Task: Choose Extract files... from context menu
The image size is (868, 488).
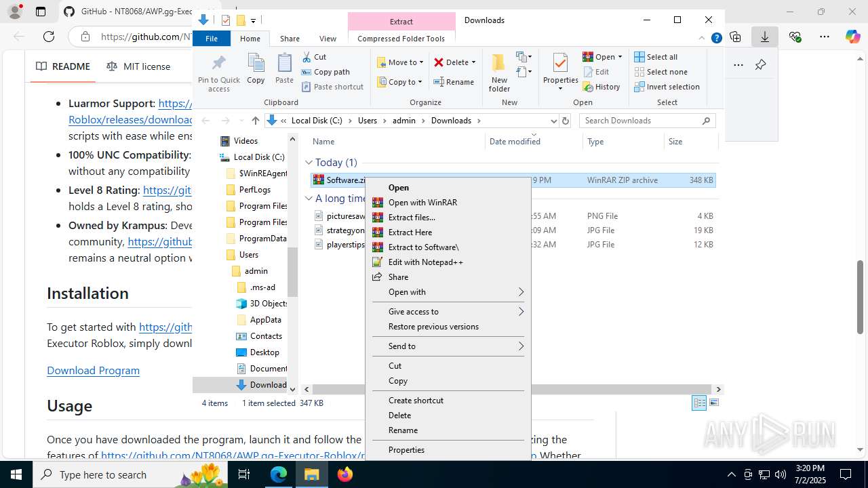Action: tap(448, 217)
